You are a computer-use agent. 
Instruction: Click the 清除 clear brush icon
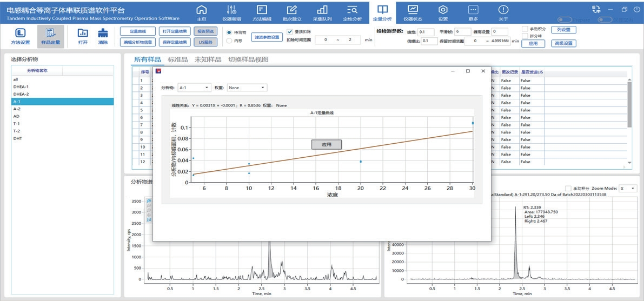103,34
